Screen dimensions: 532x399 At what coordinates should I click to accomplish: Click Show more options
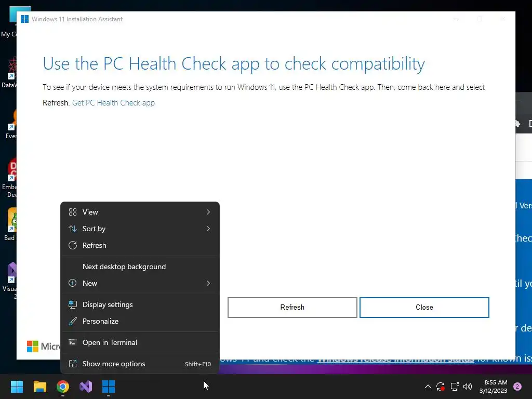coord(140,364)
